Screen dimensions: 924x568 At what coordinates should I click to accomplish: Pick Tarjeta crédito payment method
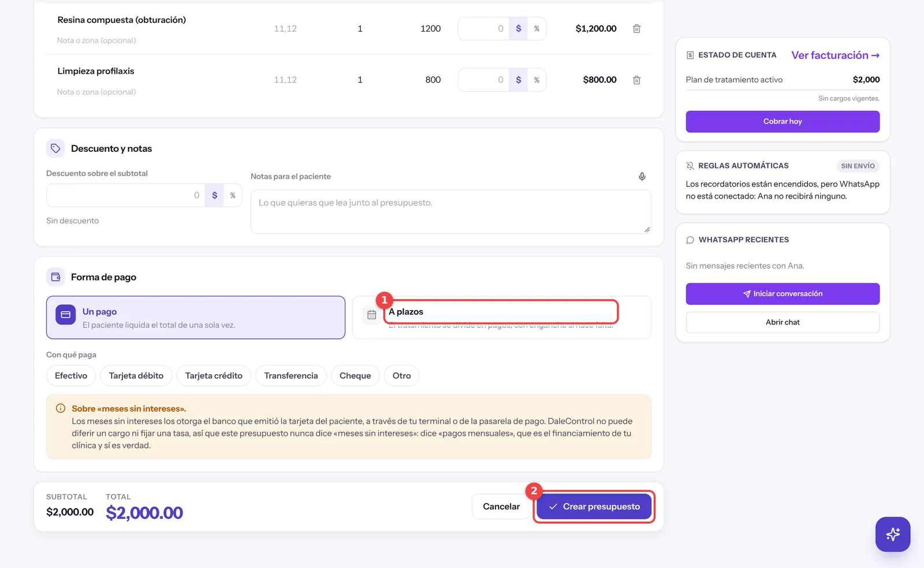214,376
